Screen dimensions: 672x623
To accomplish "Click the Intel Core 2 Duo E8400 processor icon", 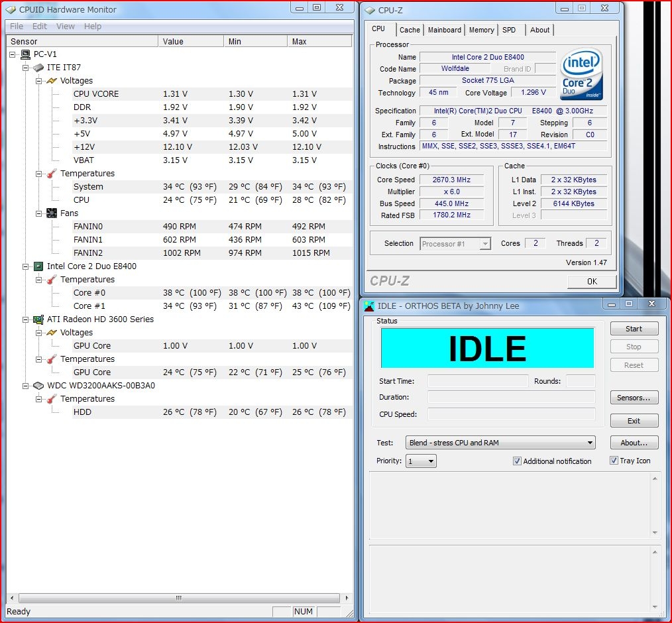I will pyautogui.click(x=39, y=266).
